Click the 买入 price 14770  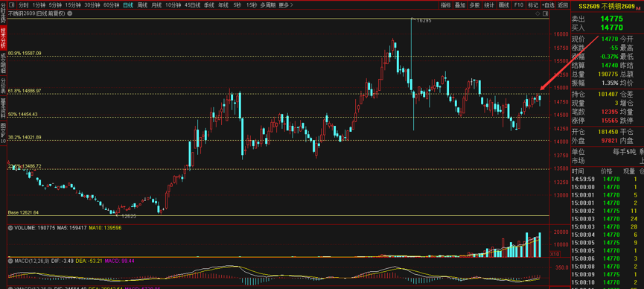(611, 28)
